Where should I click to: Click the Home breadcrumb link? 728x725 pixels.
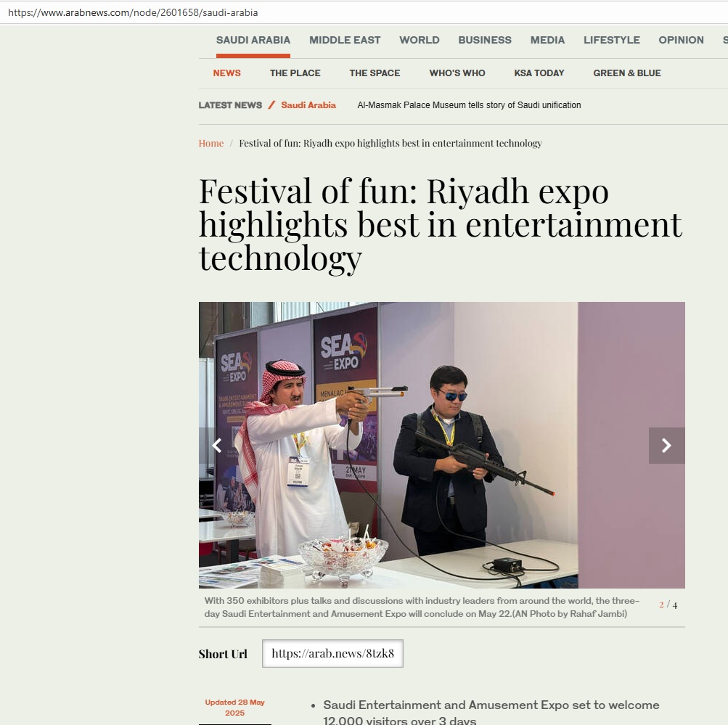[x=210, y=143]
